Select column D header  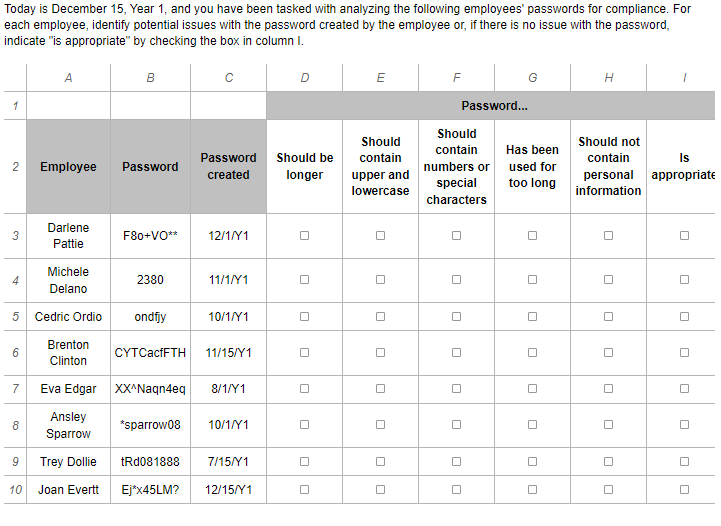304,78
